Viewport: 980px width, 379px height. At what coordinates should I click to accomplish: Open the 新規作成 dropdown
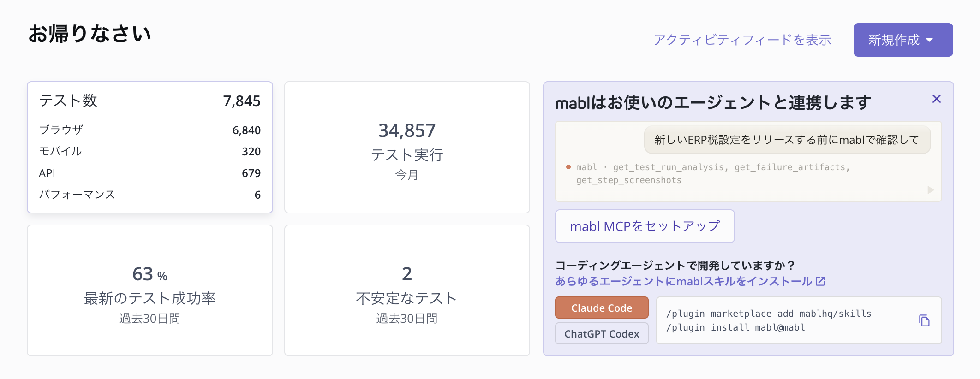pyautogui.click(x=903, y=40)
